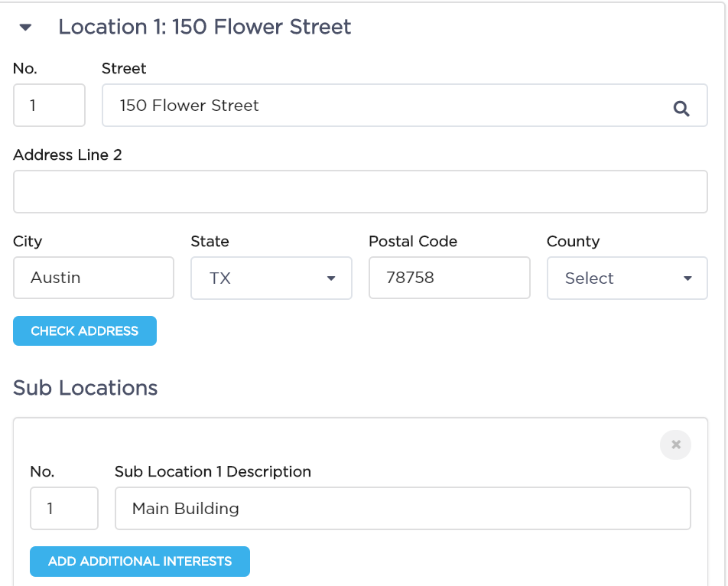Image resolution: width=728 pixels, height=586 pixels.
Task: Open the State dropdown showing TX
Action: coord(271,278)
